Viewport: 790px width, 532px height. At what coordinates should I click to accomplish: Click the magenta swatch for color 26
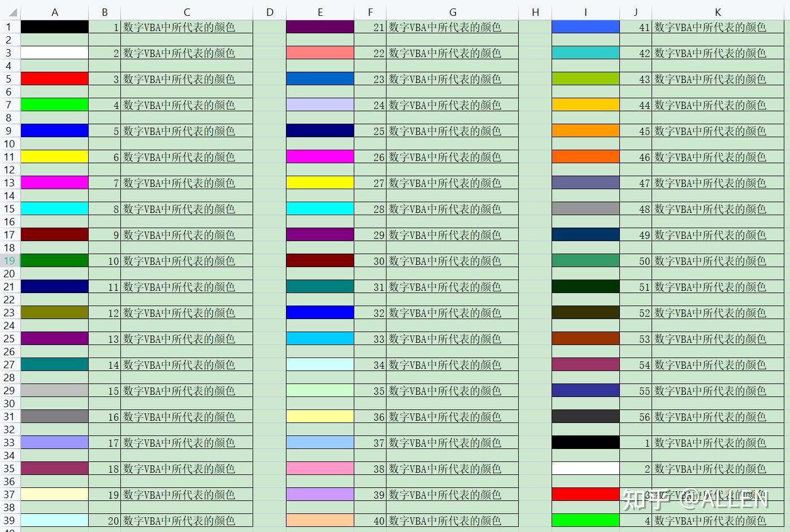pos(320,156)
